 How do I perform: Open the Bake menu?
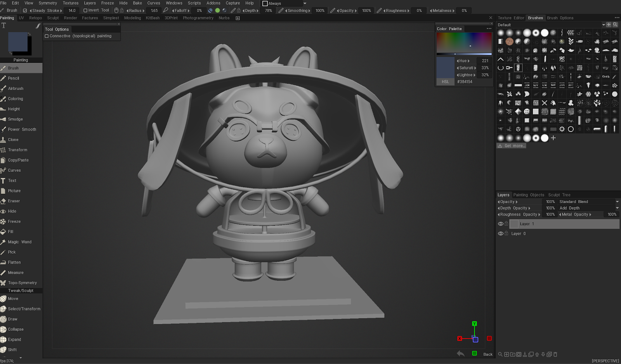(137, 3)
